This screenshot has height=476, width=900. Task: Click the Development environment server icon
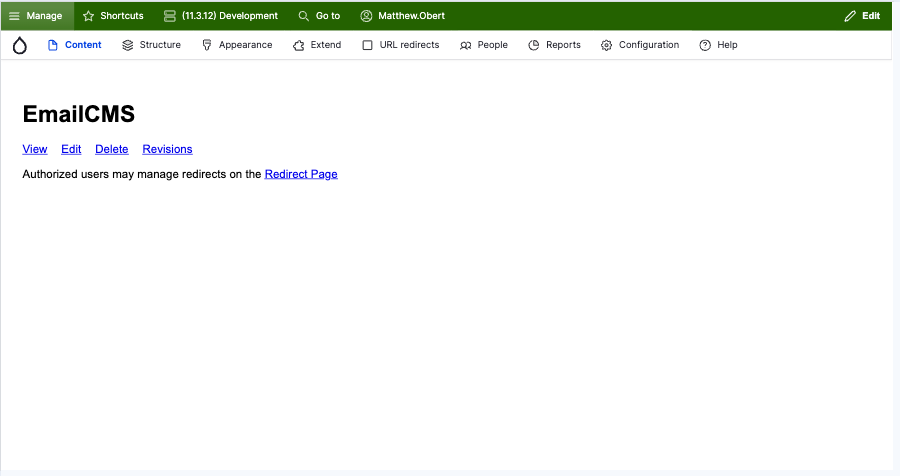(170, 16)
